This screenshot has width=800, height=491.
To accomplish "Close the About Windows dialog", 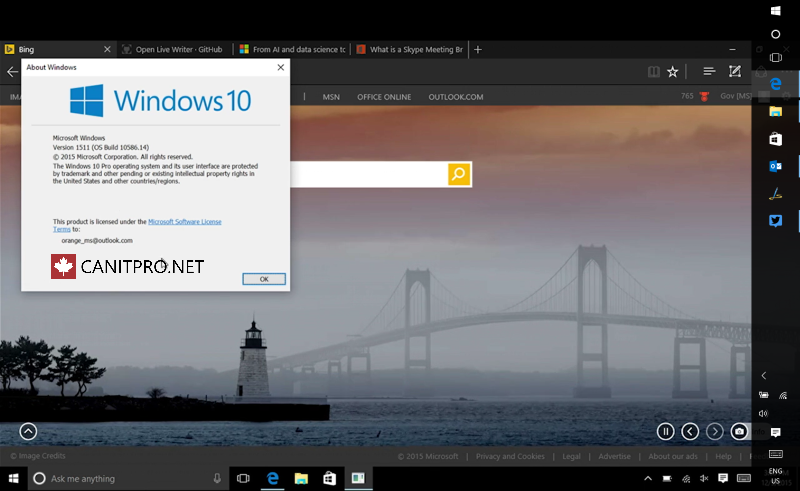I will click(x=281, y=67).
